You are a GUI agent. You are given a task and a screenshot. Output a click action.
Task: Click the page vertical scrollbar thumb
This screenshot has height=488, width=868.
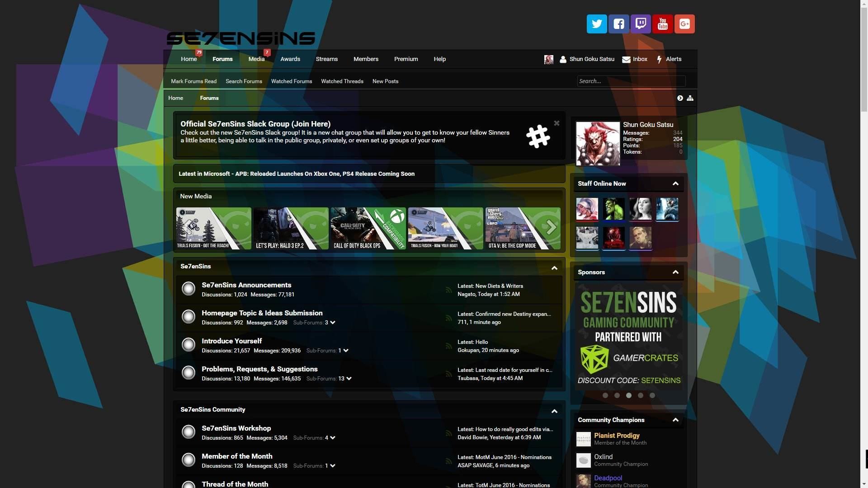pos(864,59)
